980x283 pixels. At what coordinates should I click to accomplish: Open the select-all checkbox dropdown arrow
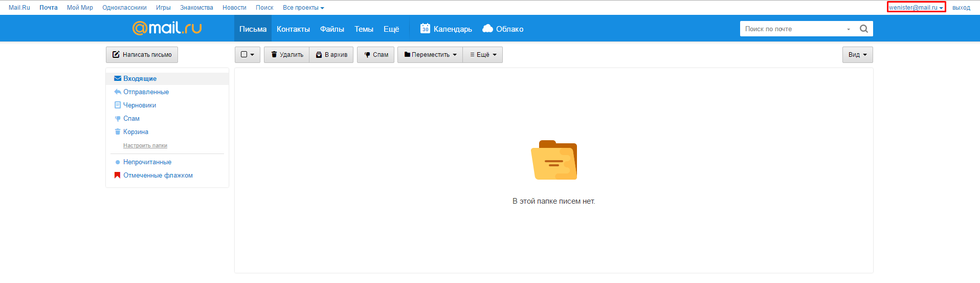(252, 55)
